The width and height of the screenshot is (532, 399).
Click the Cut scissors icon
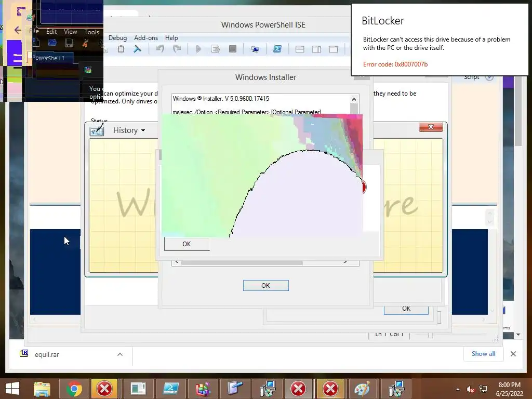pos(86,43)
